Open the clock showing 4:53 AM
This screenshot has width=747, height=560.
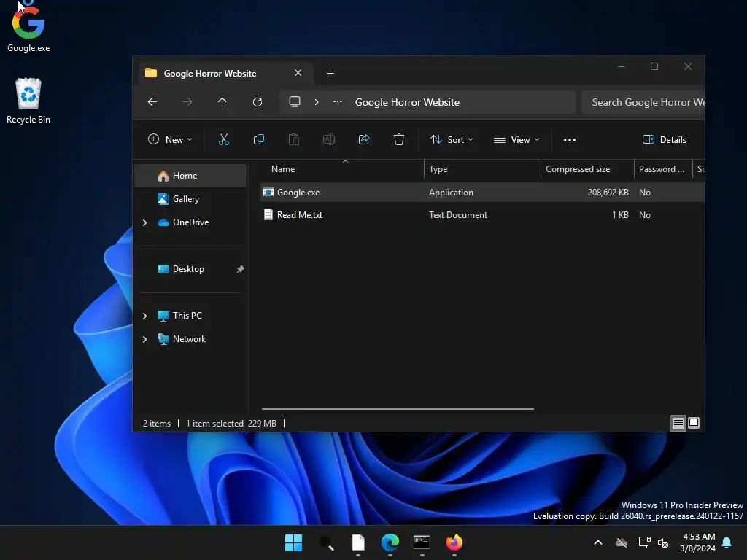pos(698,542)
